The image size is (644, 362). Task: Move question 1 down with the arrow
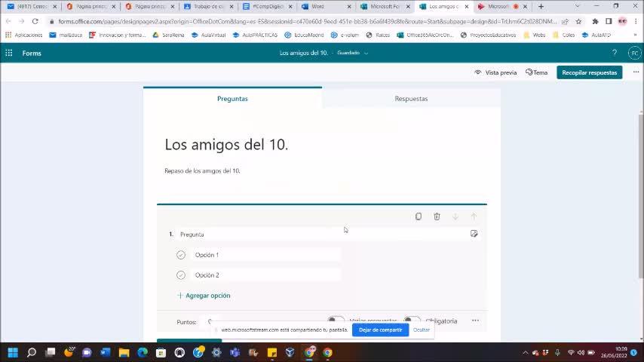coord(455,216)
